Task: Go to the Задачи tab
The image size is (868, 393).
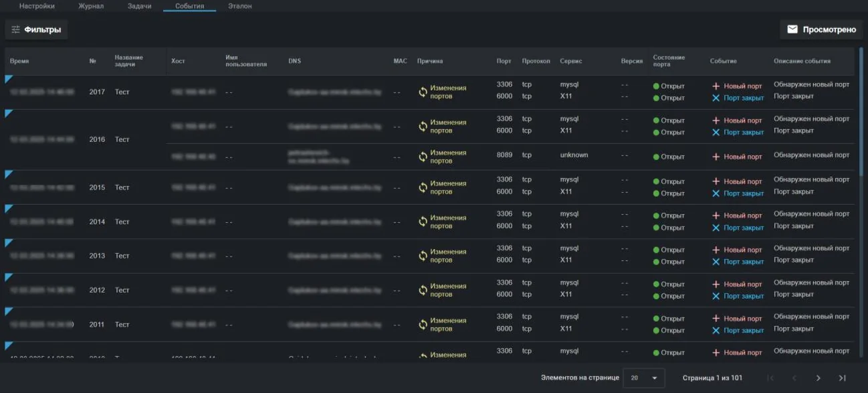Action: (x=139, y=6)
